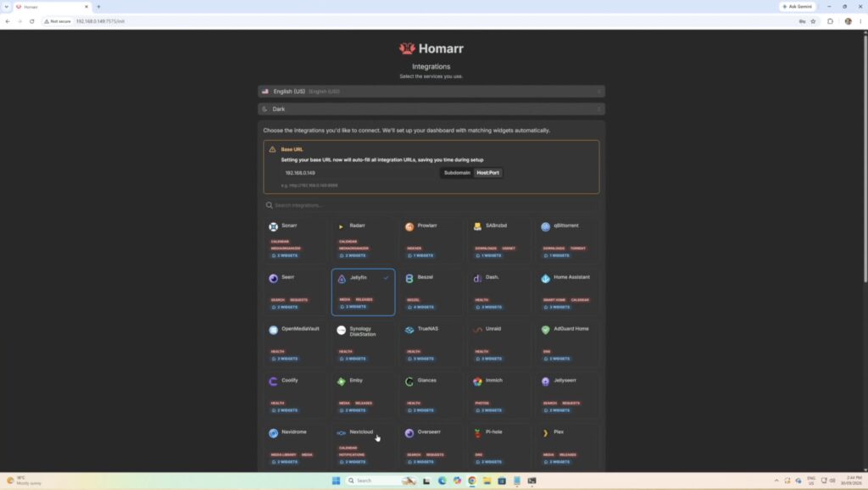Select the Navidrome integration card
Screen dimensions: 868x490
tap(295, 447)
